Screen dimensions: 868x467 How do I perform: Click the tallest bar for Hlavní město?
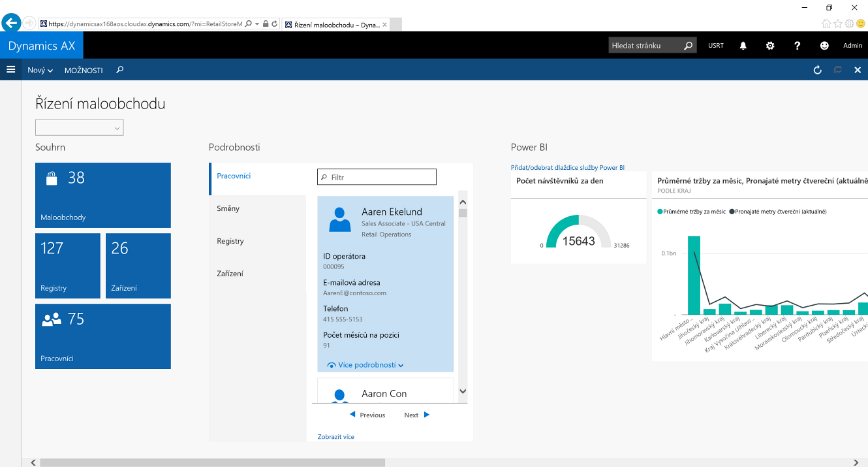(694, 275)
